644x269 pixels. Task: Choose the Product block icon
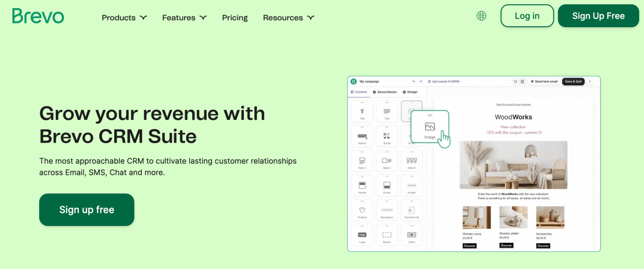362,212
